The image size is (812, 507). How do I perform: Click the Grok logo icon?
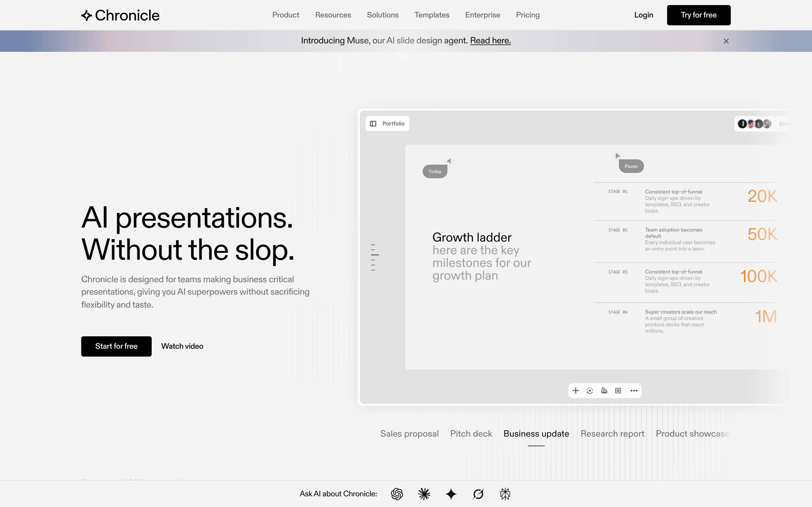pos(478,493)
